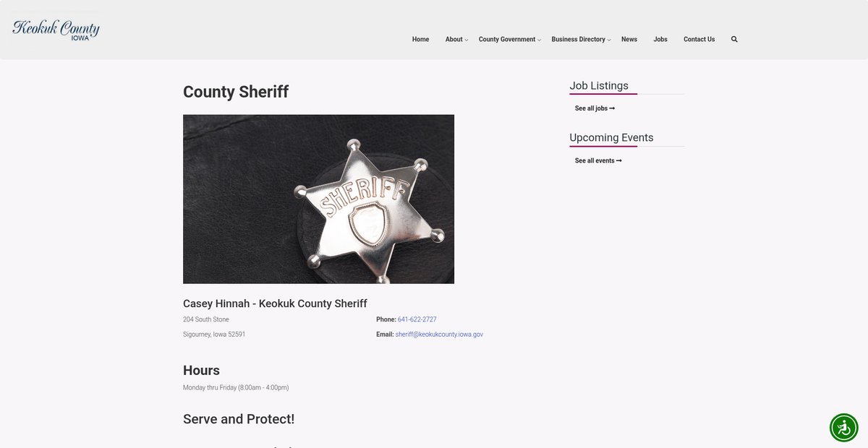Click the Keokuk County Iowa logo
Image resolution: width=868 pixels, height=448 pixels.
56,30
